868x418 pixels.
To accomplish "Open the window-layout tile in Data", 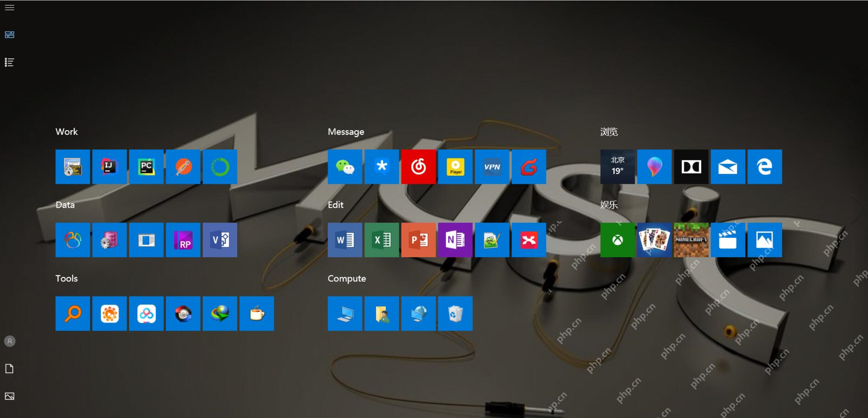I will [x=146, y=240].
